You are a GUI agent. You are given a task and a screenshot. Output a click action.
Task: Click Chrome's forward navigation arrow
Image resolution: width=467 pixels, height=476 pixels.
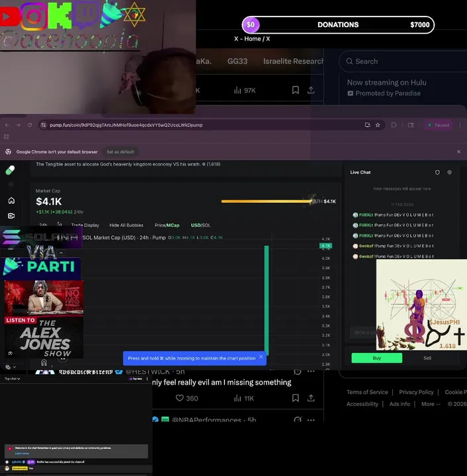(19, 125)
